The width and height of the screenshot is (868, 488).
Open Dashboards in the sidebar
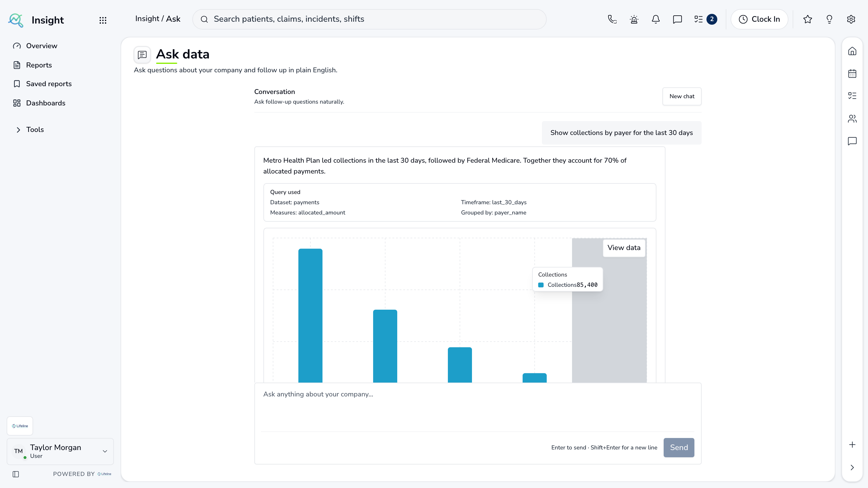46,103
